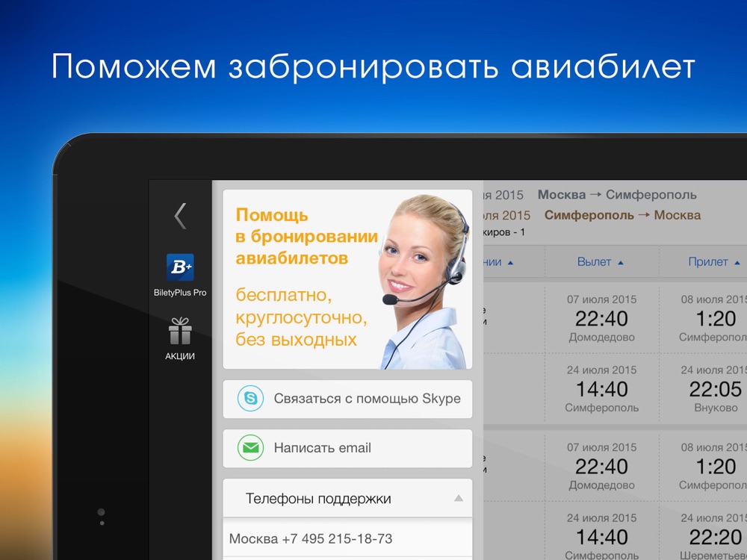
Task: Sort the table by Прилет column
Action: (x=714, y=262)
